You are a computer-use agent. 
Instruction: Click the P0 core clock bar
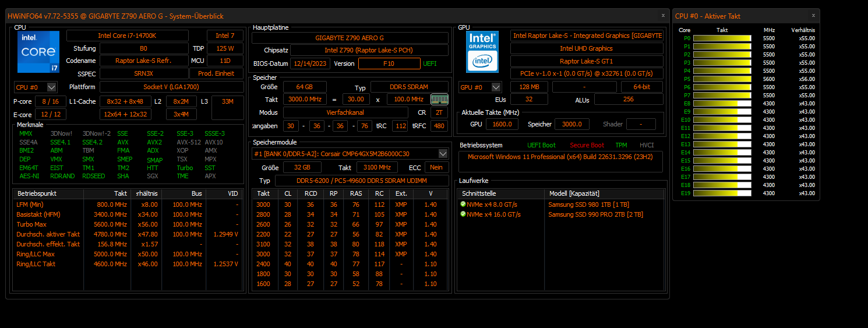click(722, 38)
